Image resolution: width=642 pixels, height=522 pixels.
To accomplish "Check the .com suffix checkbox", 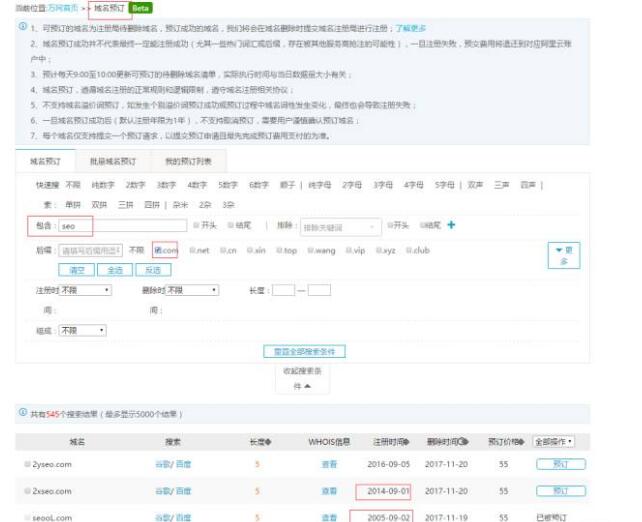I will (x=158, y=250).
